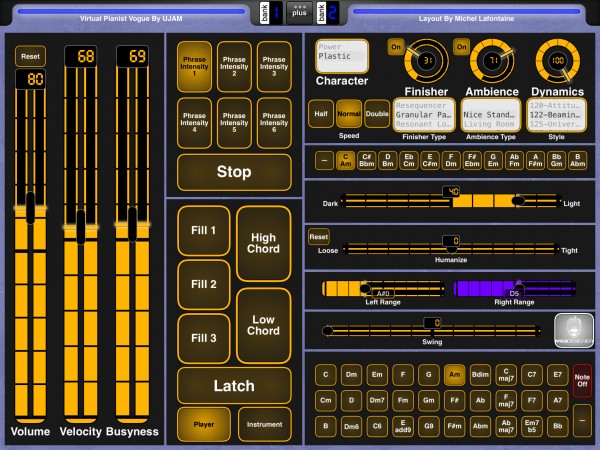Switch to bank 1

pyautogui.click(x=271, y=13)
